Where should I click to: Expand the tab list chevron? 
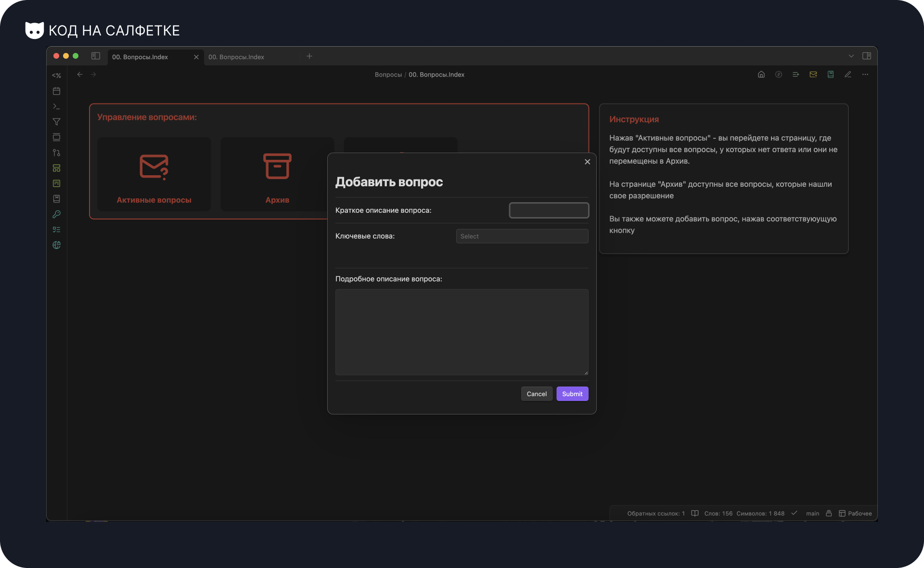click(851, 56)
